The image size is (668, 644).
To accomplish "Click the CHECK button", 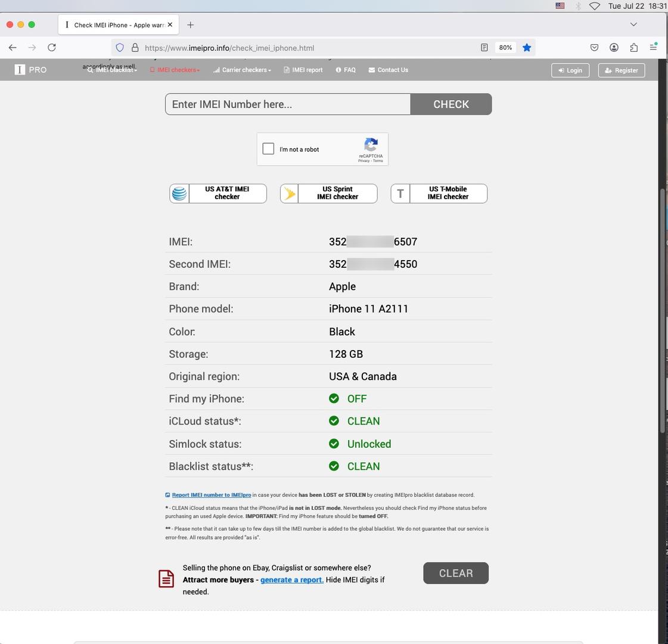I will [451, 104].
